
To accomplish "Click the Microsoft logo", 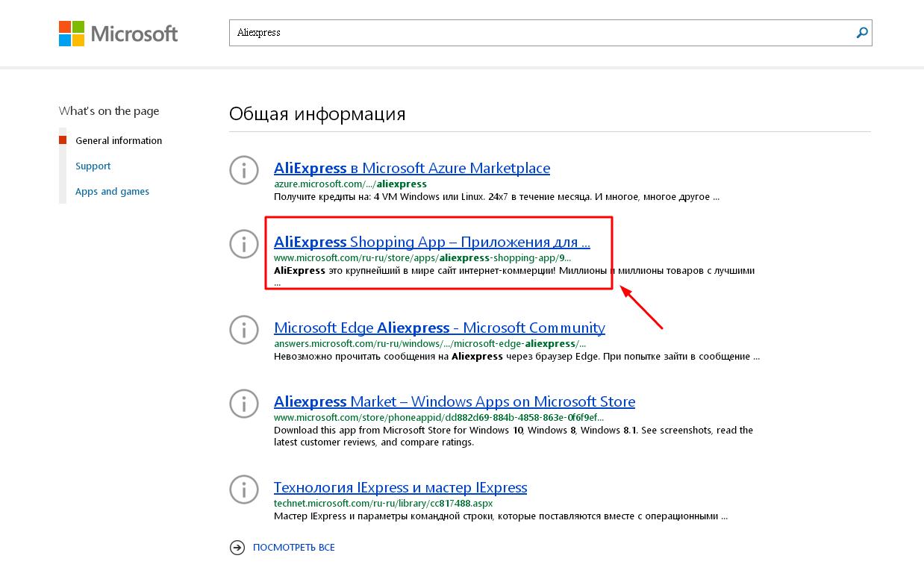I will pyautogui.click(x=119, y=34).
